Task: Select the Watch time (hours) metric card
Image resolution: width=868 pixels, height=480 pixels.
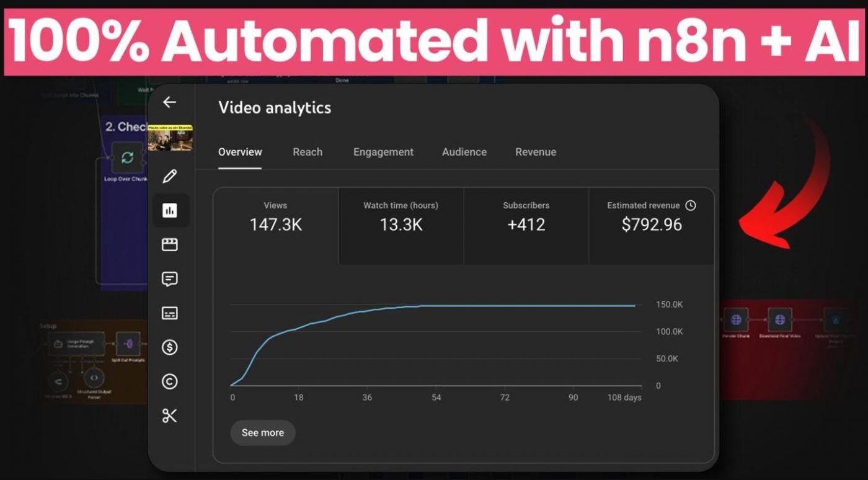Action: pos(401,226)
